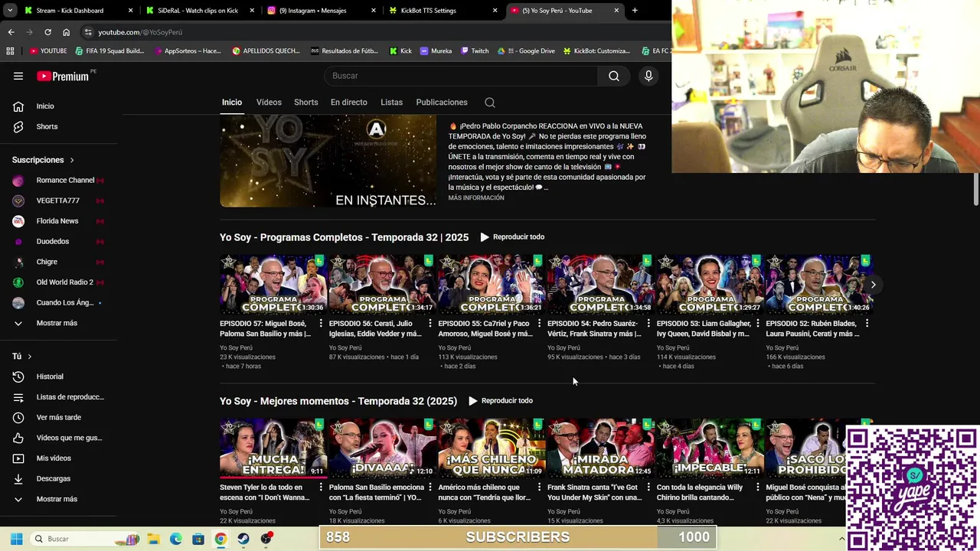Reload the page with browser refresh button
Screen dimensions: 980x551
pos(47,32)
